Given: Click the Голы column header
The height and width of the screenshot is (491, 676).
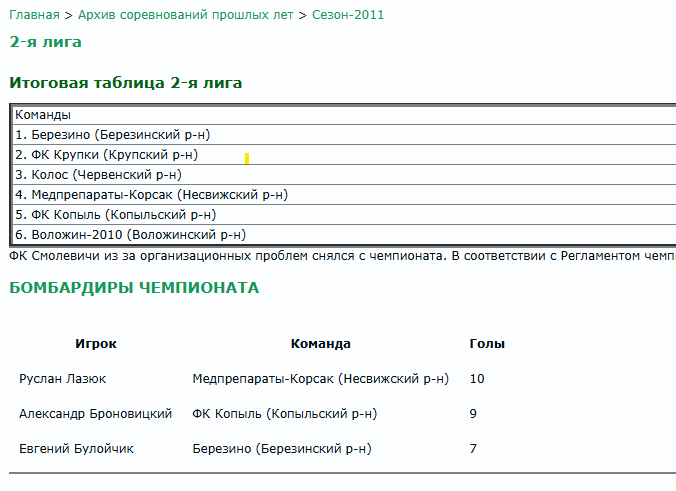Looking at the screenshot, I should coord(487,344).
